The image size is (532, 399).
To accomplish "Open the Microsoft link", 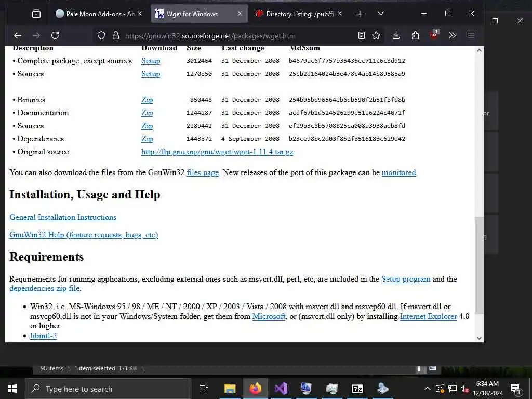I will pos(269,316).
